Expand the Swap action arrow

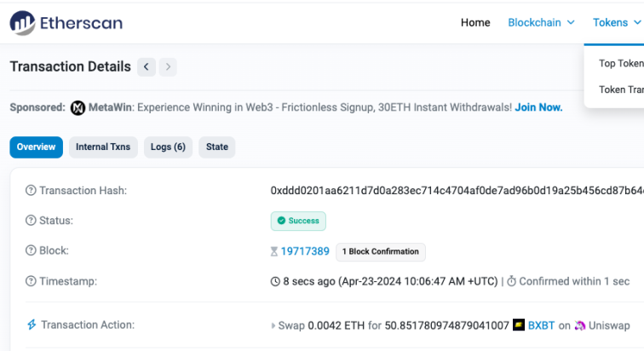[x=273, y=326]
